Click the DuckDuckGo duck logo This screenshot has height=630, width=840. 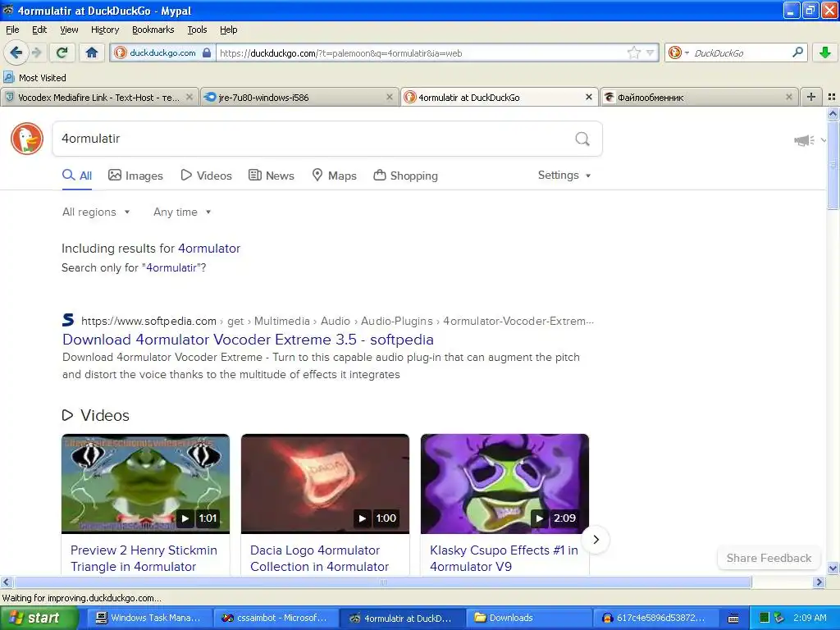point(27,139)
